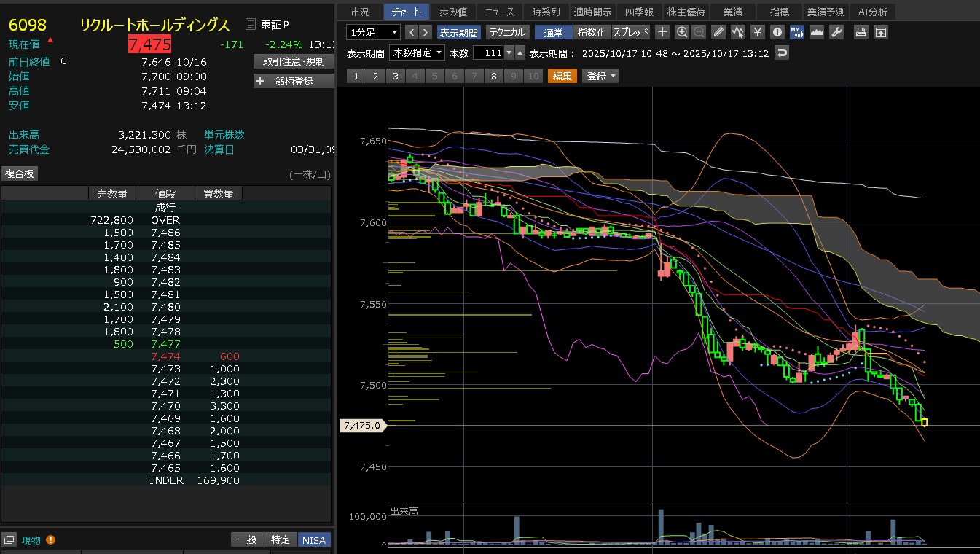The width and height of the screenshot is (980, 554).
Task: Click the 銘柄登録 button
Action: [294, 81]
